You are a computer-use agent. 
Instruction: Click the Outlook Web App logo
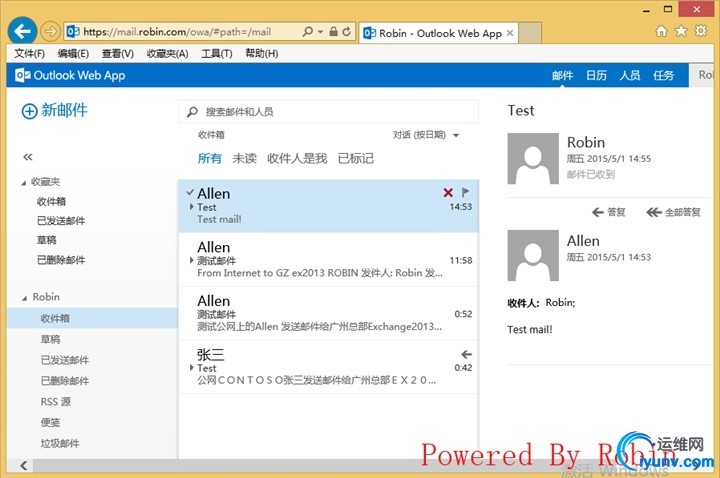pyautogui.click(x=70, y=75)
